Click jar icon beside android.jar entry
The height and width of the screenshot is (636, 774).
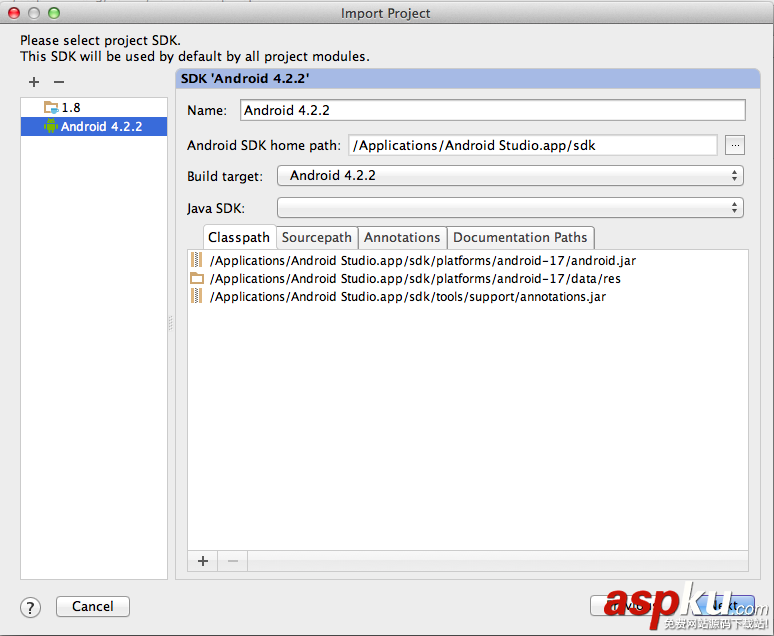[x=196, y=260]
